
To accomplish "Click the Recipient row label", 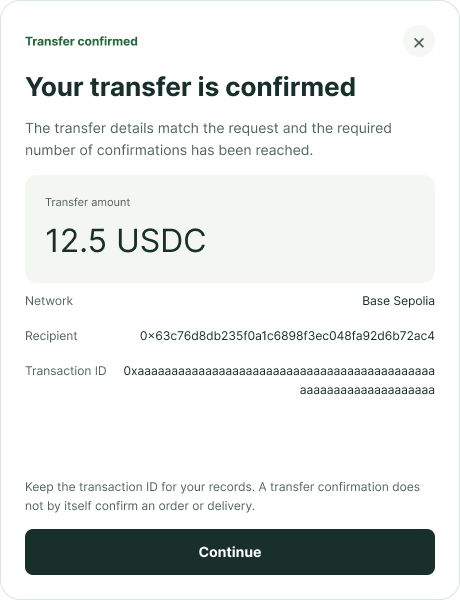I will pos(51,336).
